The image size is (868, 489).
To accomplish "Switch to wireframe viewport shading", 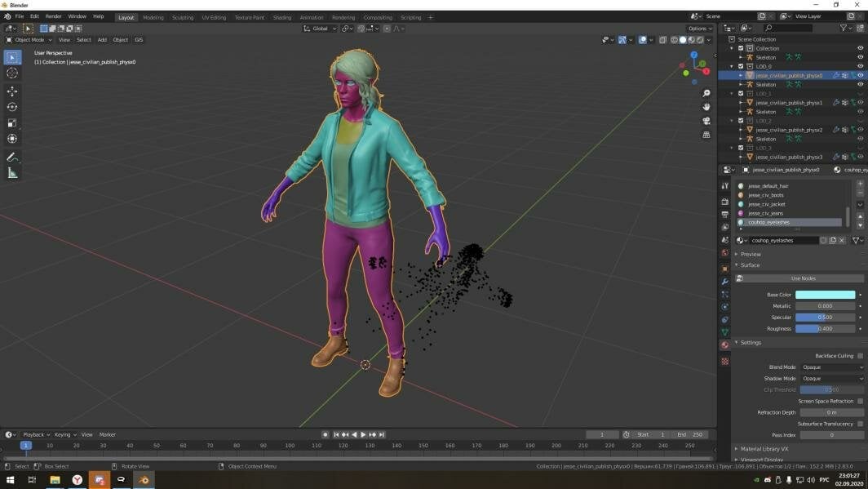I will click(x=674, y=40).
